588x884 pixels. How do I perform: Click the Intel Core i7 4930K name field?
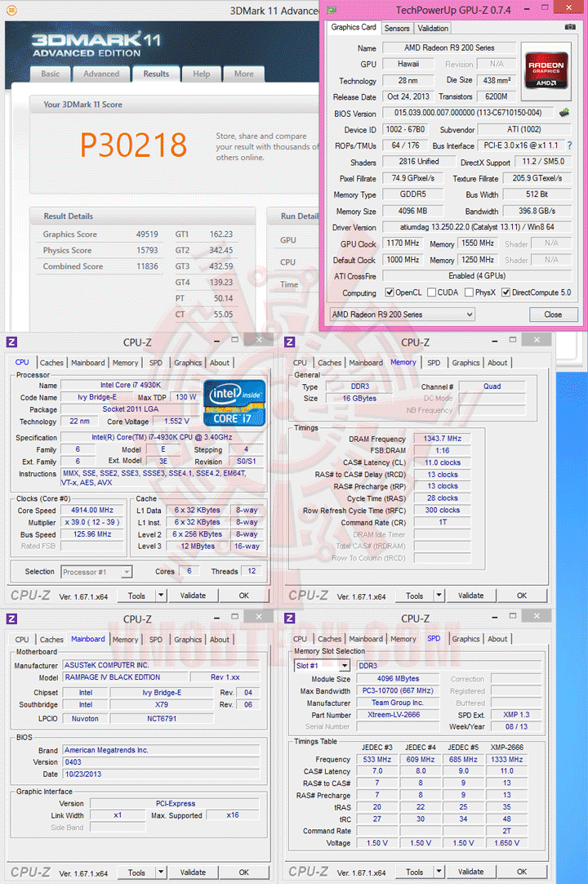pyautogui.click(x=130, y=385)
